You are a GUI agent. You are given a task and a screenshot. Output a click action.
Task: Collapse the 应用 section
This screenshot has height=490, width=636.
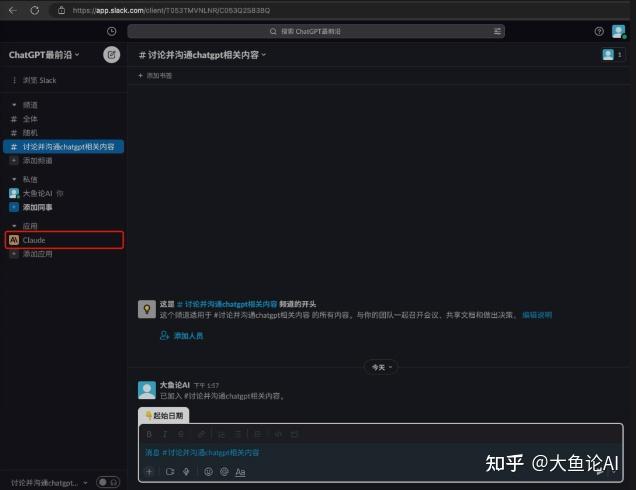click(14, 226)
